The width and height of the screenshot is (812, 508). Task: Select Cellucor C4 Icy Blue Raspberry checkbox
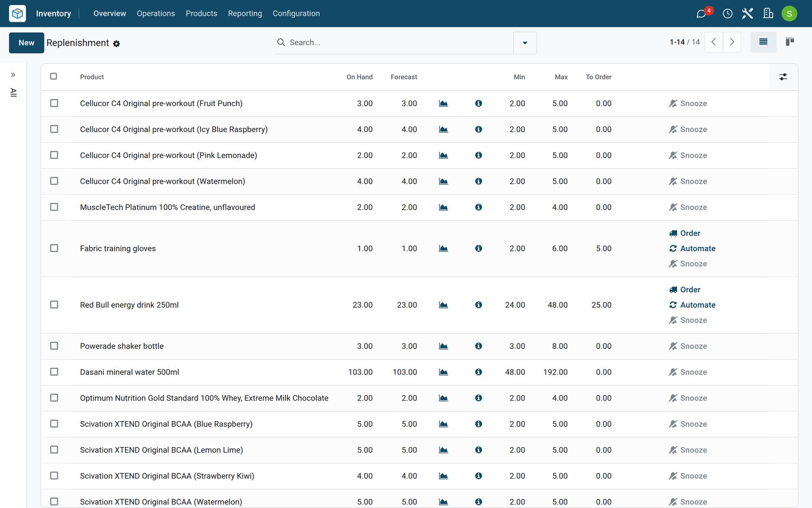tap(54, 129)
